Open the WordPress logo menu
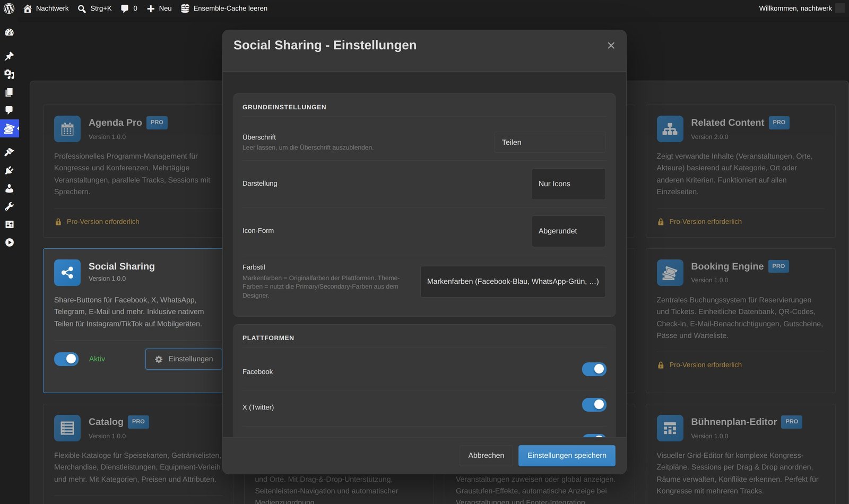The image size is (849, 504). (x=9, y=8)
